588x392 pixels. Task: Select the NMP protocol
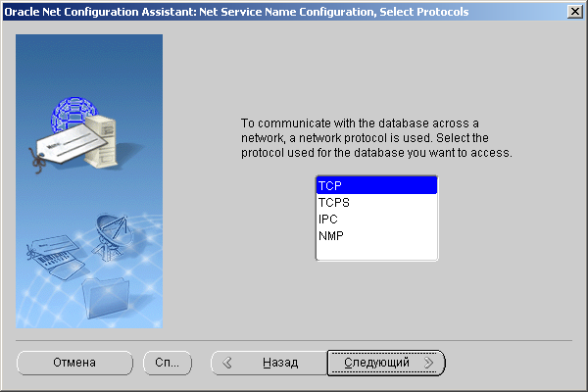click(376, 236)
